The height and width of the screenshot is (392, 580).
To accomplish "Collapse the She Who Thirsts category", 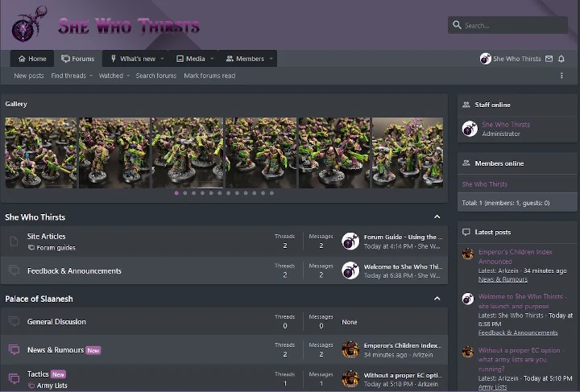I will pos(437,217).
